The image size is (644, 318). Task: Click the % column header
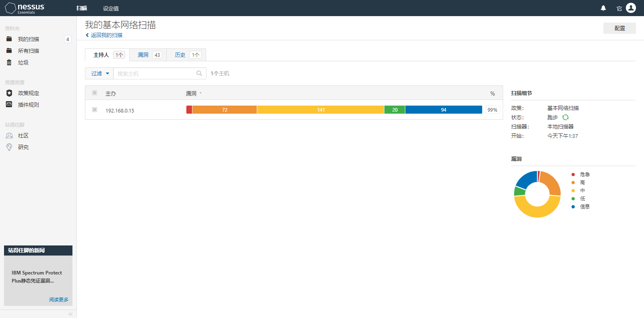click(x=493, y=94)
